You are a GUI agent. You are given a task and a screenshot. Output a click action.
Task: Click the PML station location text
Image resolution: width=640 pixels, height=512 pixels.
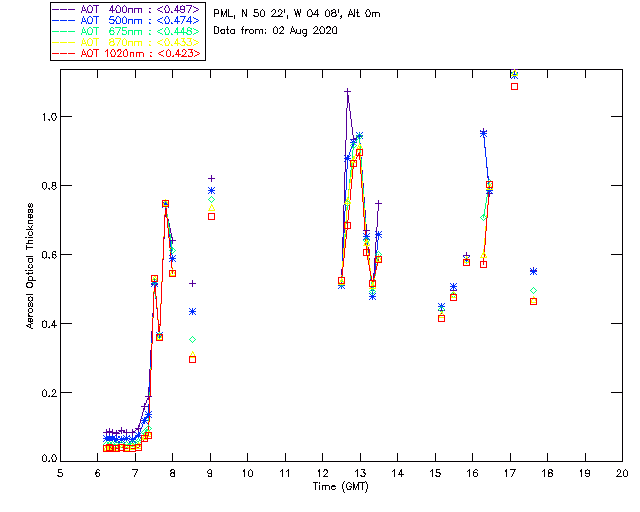297,13
